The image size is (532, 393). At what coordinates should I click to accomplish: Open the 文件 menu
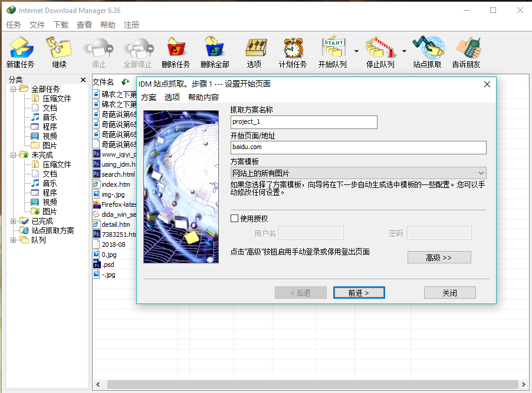[37, 25]
